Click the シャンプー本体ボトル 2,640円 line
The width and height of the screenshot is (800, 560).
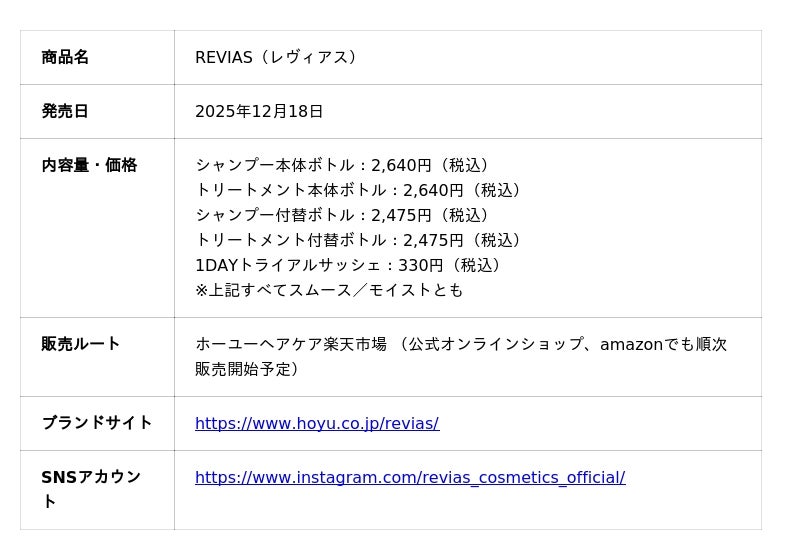point(343,166)
